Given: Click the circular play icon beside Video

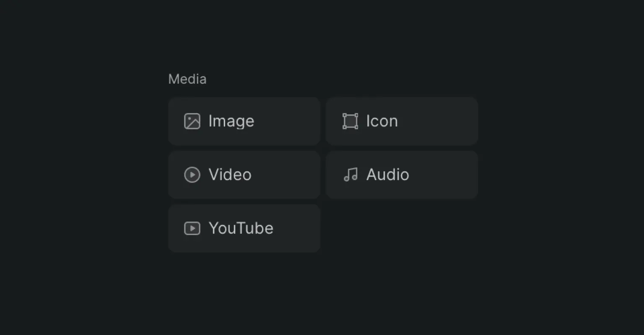Looking at the screenshot, I should click(192, 175).
